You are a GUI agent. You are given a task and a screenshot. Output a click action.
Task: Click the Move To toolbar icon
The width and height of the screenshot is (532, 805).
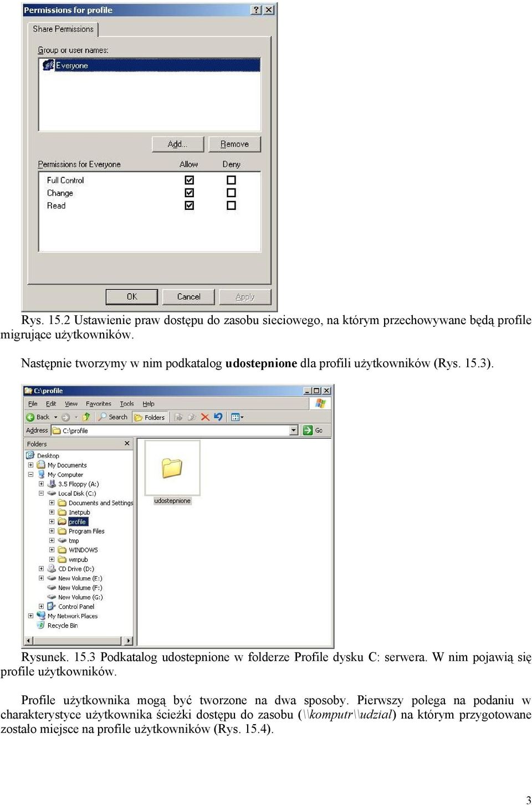[x=178, y=417]
